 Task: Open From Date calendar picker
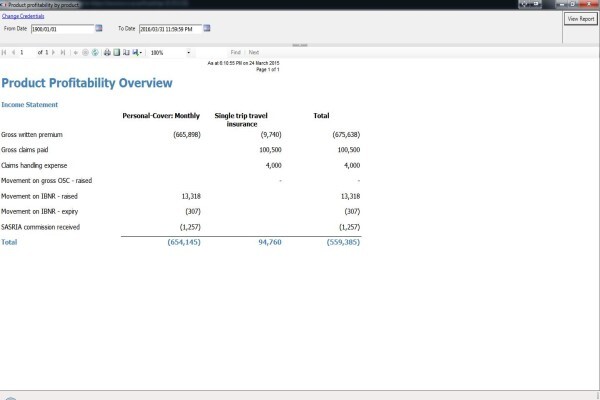coord(99,28)
